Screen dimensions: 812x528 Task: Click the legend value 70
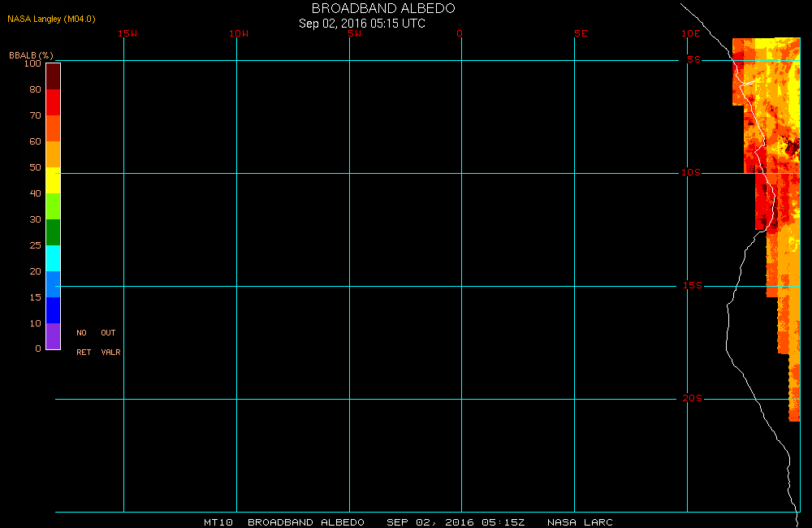[35, 115]
